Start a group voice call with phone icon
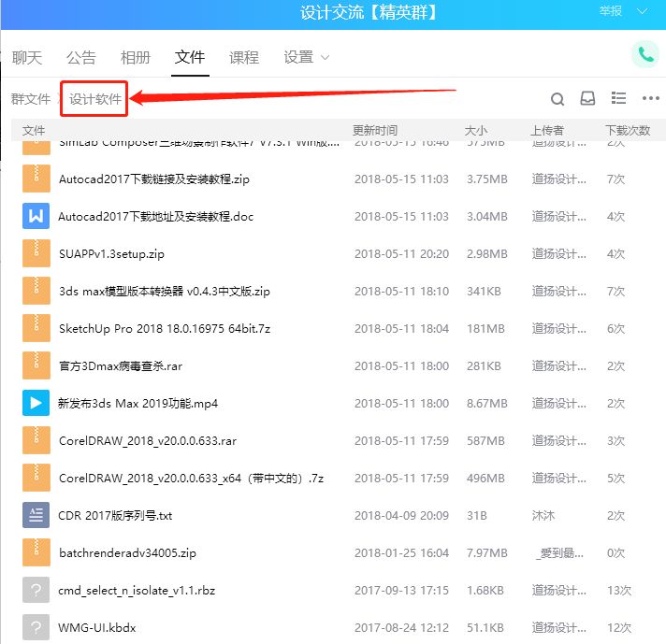 coord(646,54)
